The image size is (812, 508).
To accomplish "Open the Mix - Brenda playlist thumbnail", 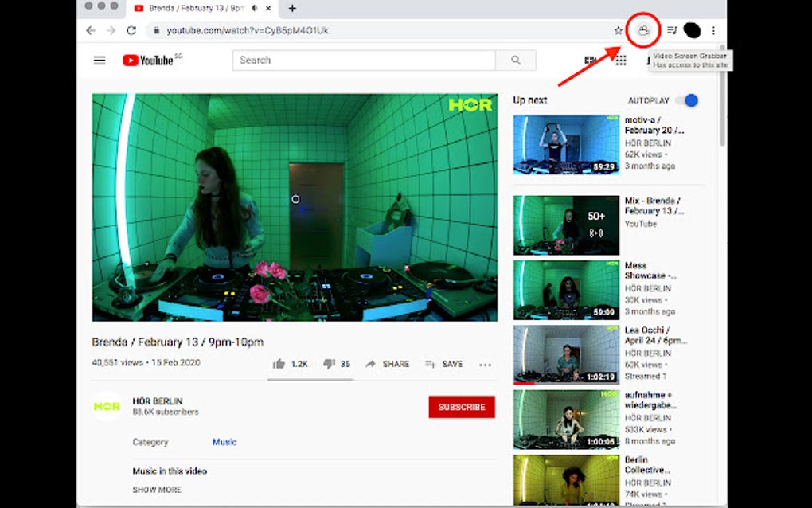I will click(x=566, y=225).
